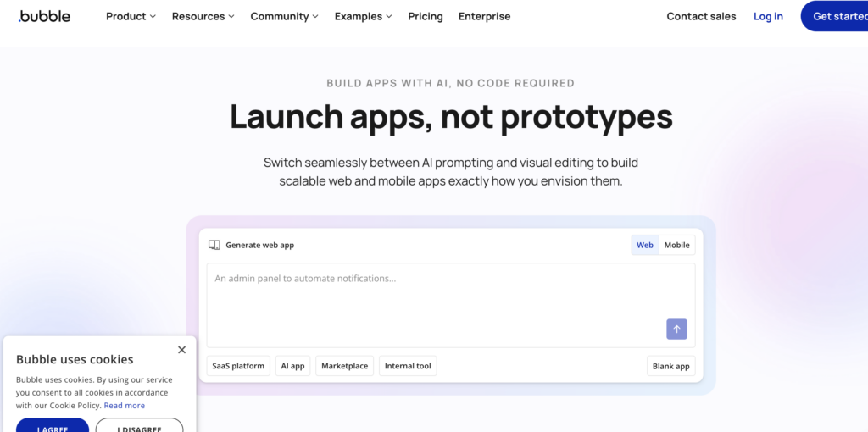Image resolution: width=868 pixels, height=432 pixels.
Task: Choose the AI app suggestion chip
Action: pyautogui.click(x=292, y=366)
